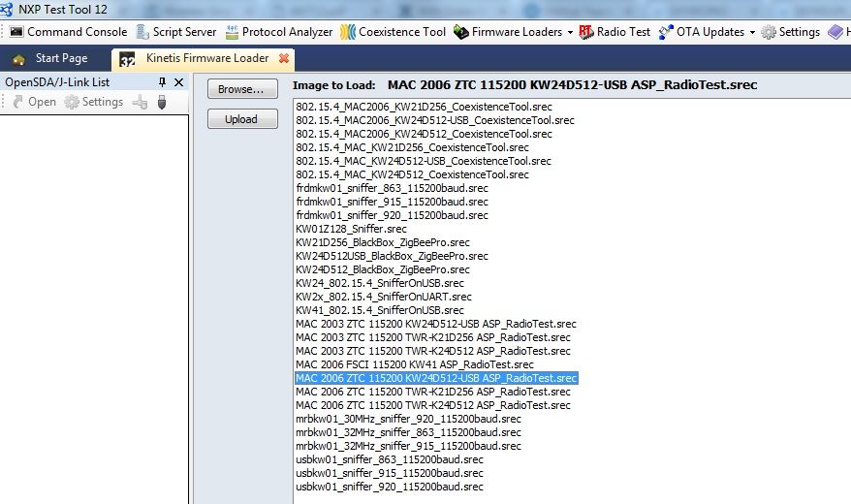Select 802.15.4_MAC_KW21D256_CoexistenceTool.srec
This screenshot has height=504, width=851.
click(412, 147)
